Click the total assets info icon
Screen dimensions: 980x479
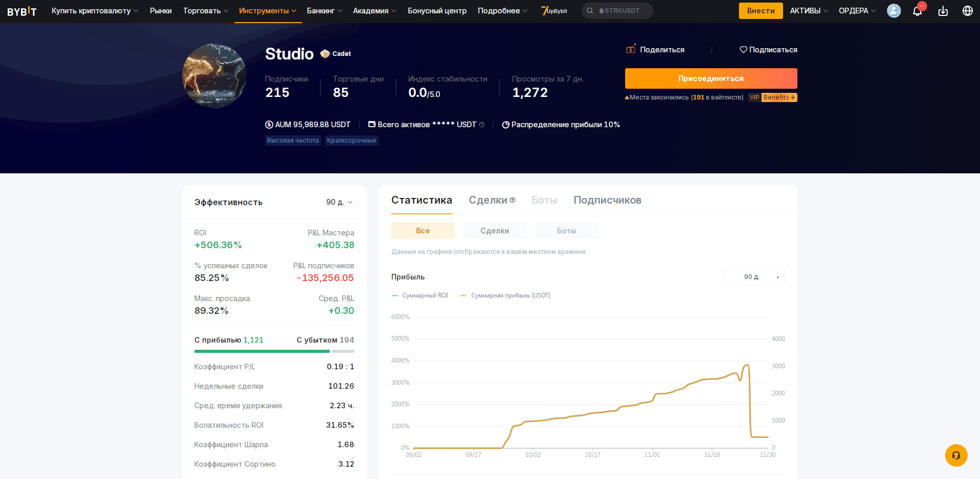[x=482, y=125]
